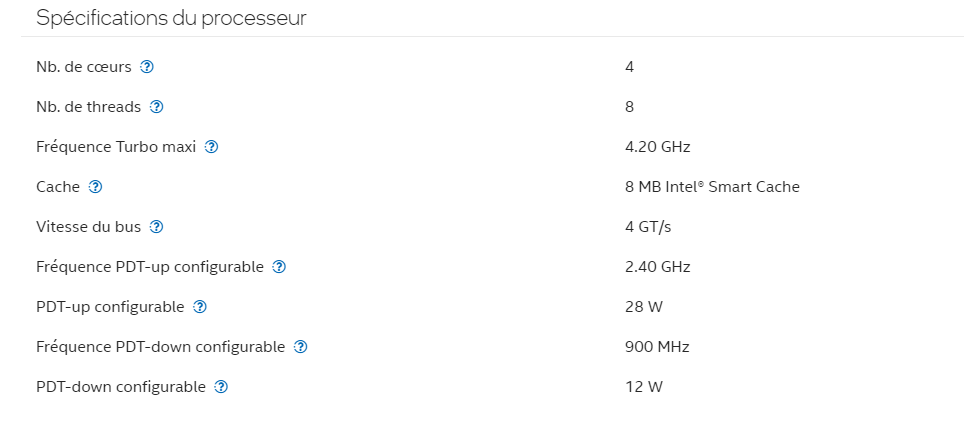Viewport: 964px width, 423px height.
Task: Show info for Fréquence Turbo maxi
Action: click(x=211, y=147)
